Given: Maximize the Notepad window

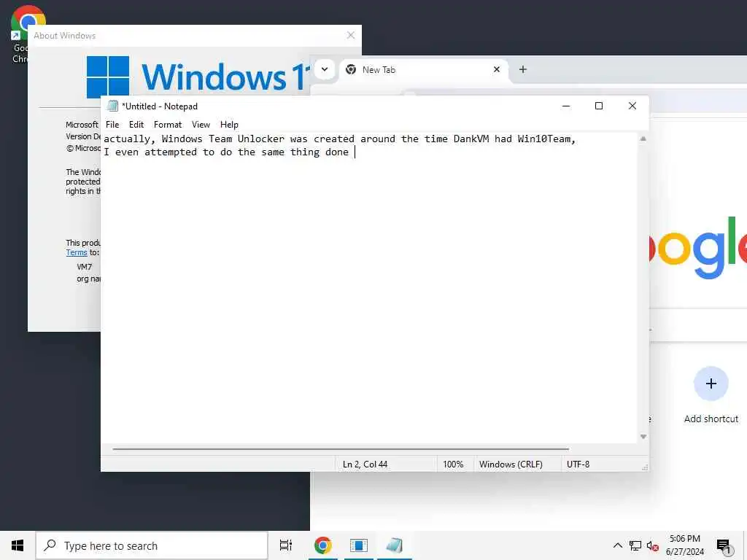Looking at the screenshot, I should (x=599, y=106).
